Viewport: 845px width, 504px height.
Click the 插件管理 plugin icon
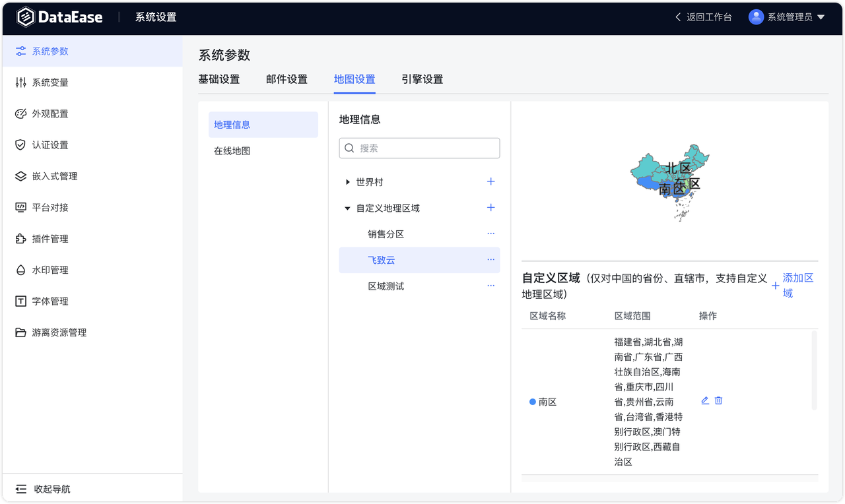20,238
